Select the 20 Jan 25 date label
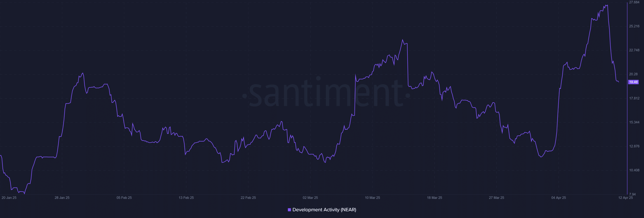Image resolution: width=644 pixels, height=218 pixels. (x=9, y=198)
